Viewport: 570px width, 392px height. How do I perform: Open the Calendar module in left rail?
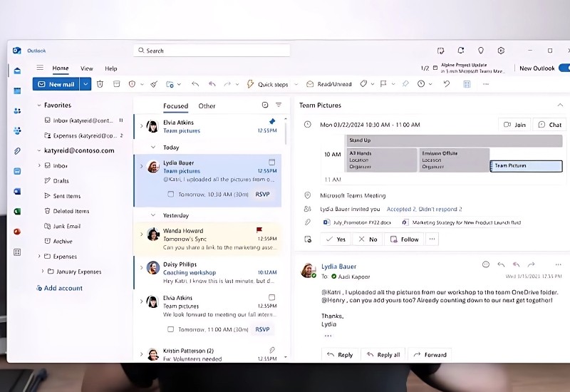[x=17, y=91]
